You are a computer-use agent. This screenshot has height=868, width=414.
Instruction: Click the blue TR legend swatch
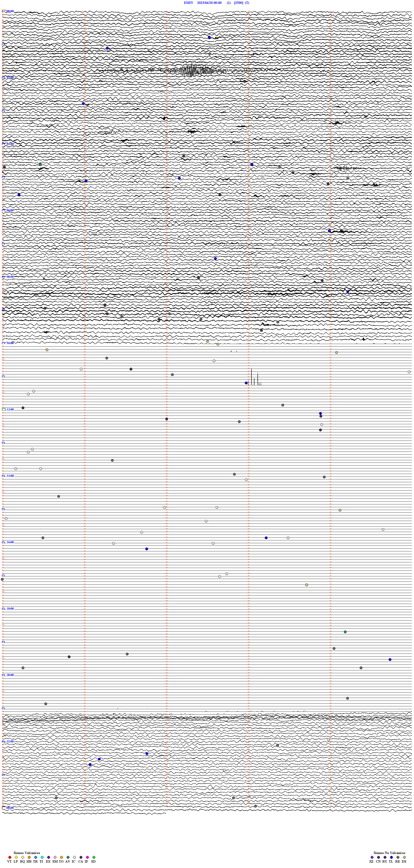36,857
